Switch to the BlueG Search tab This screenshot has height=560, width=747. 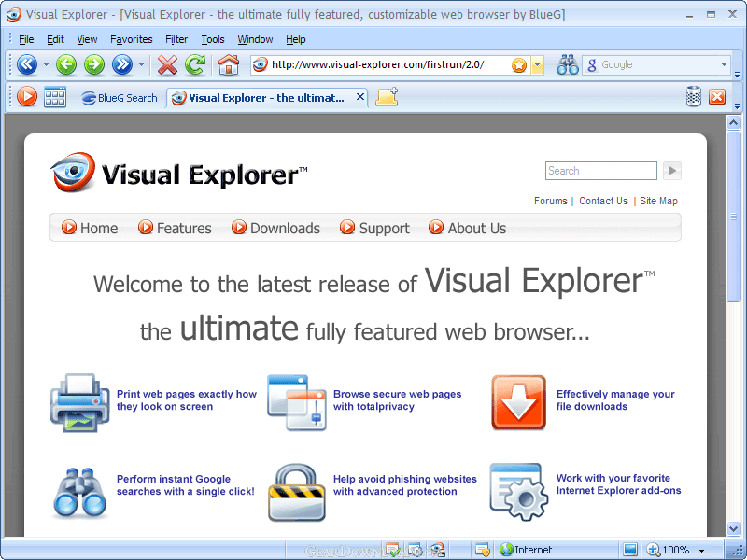click(x=120, y=98)
